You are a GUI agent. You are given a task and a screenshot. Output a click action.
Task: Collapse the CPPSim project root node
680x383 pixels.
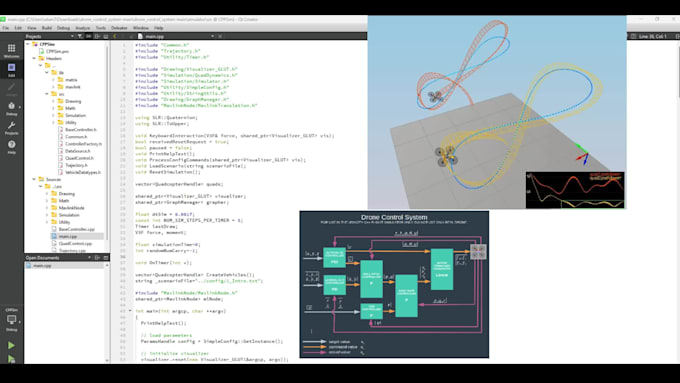pos(28,44)
